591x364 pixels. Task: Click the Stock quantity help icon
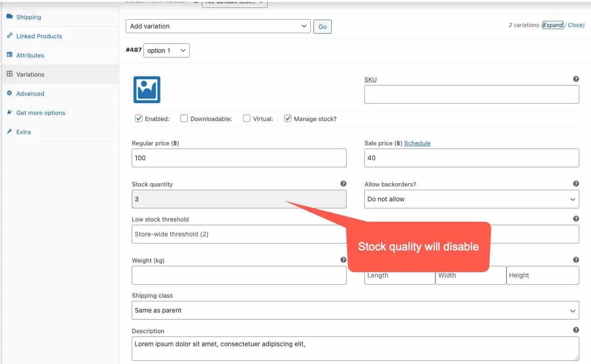[343, 184]
